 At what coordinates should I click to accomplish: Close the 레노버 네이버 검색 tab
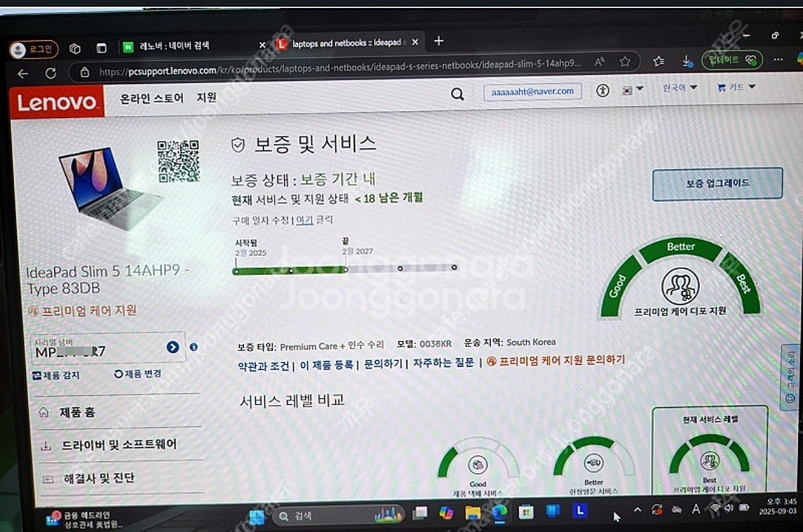tap(262, 45)
